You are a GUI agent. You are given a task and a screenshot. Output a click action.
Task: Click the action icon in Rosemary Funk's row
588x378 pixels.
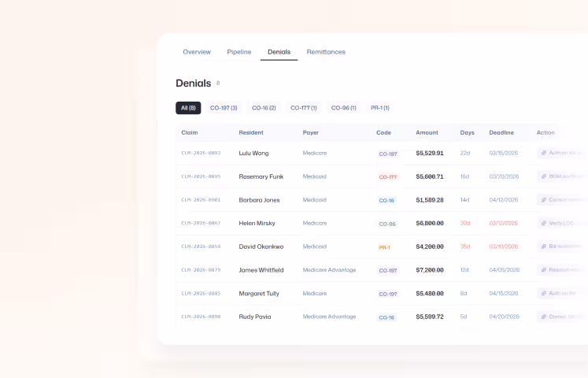[x=544, y=176]
